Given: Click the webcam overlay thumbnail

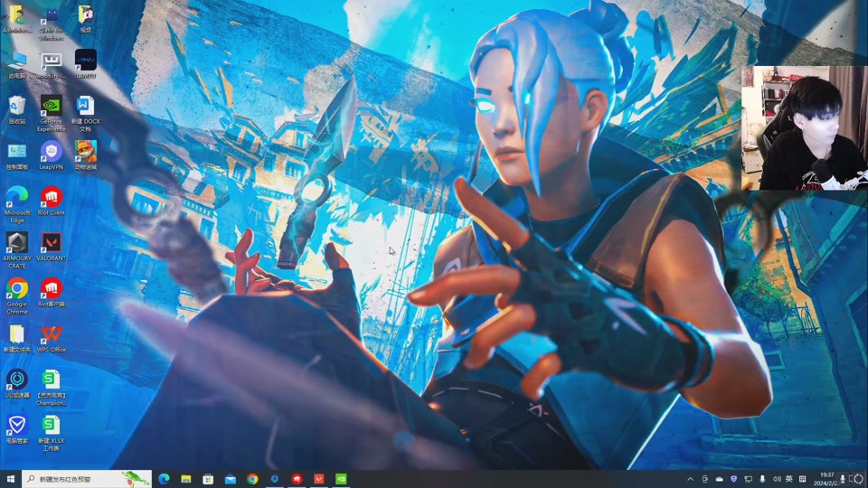Looking at the screenshot, I should tap(805, 127).
